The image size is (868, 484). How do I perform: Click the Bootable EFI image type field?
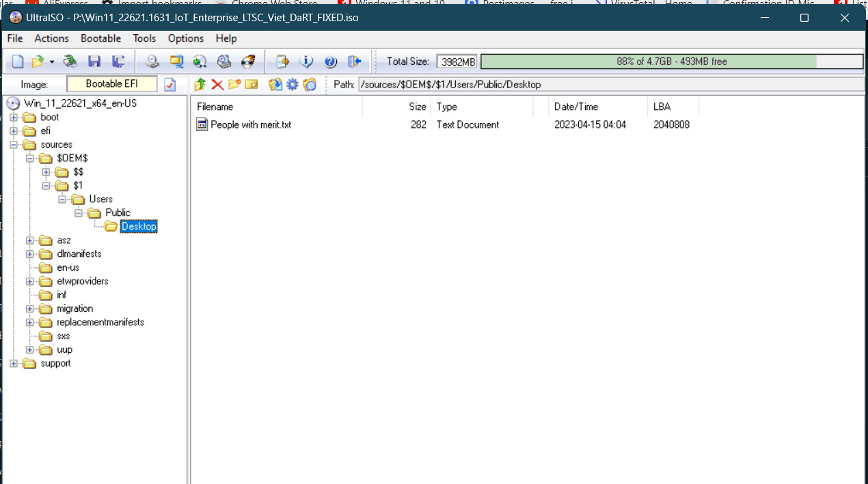pos(112,85)
